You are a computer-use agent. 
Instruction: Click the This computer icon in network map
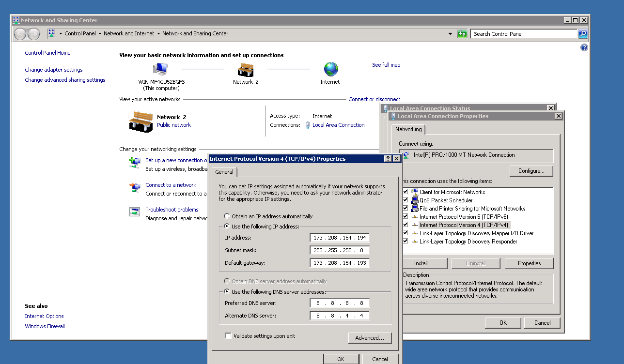pyautogui.click(x=160, y=70)
